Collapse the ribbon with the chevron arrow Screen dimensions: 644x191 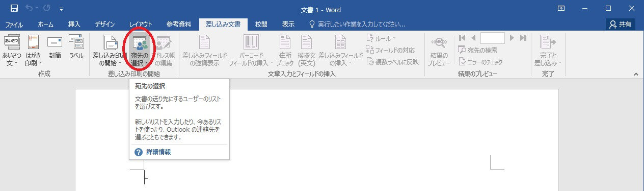click(x=636, y=74)
